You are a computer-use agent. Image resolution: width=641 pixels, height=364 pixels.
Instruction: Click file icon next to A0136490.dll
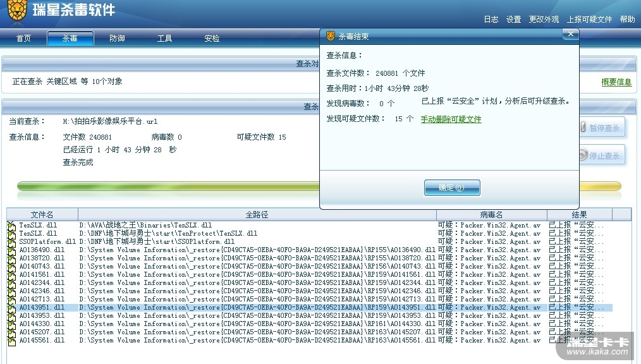(12, 250)
